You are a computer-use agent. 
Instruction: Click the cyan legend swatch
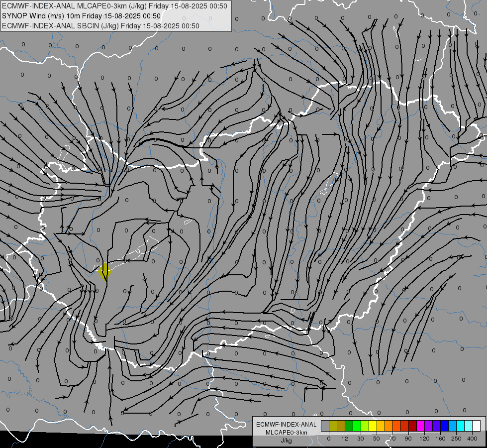pyautogui.click(x=460, y=426)
